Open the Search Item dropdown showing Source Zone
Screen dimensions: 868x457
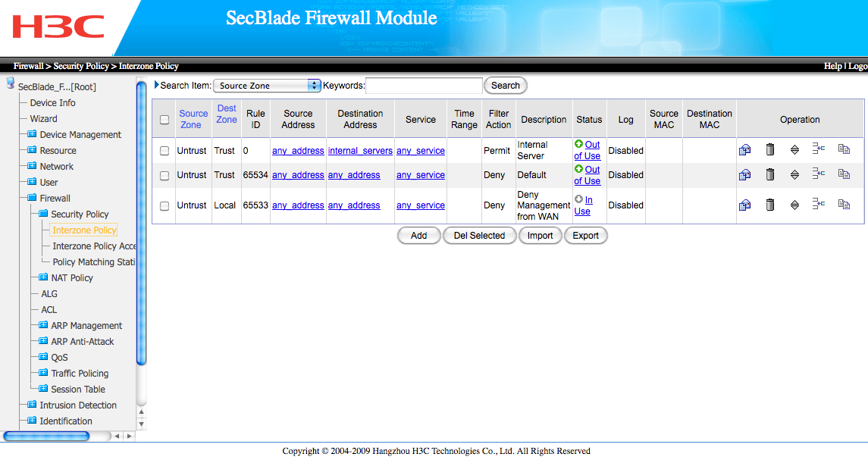pos(267,86)
